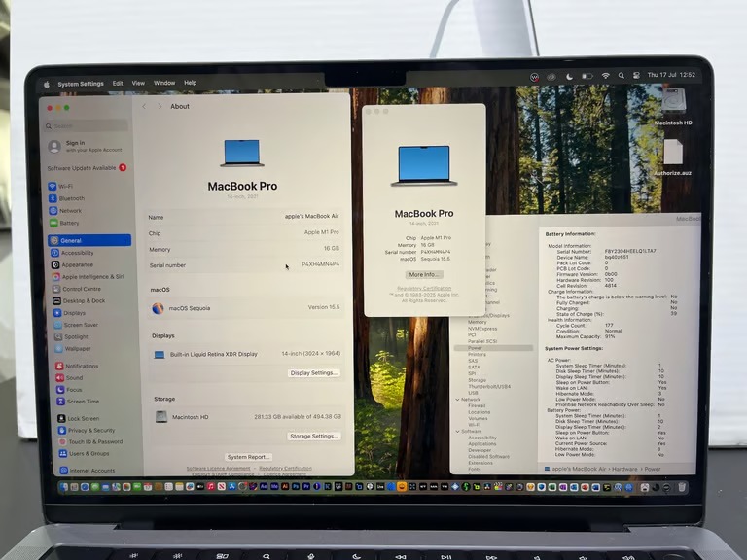Click the computer Name row in About
Screen dimensions: 747x560
(x=244, y=217)
